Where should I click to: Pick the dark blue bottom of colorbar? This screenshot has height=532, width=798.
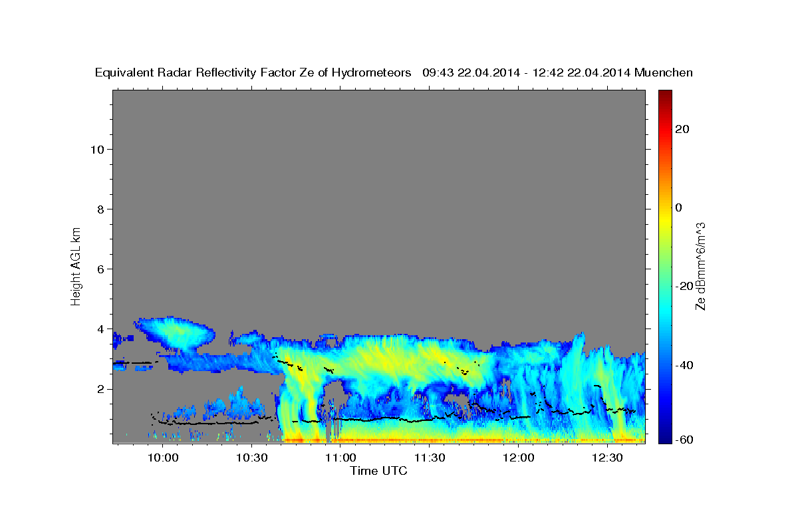(x=665, y=439)
